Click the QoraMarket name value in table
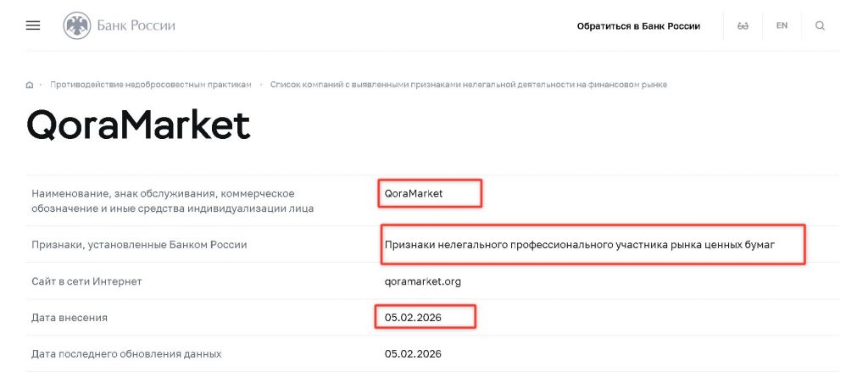This screenshot has width=868, height=383. click(414, 194)
